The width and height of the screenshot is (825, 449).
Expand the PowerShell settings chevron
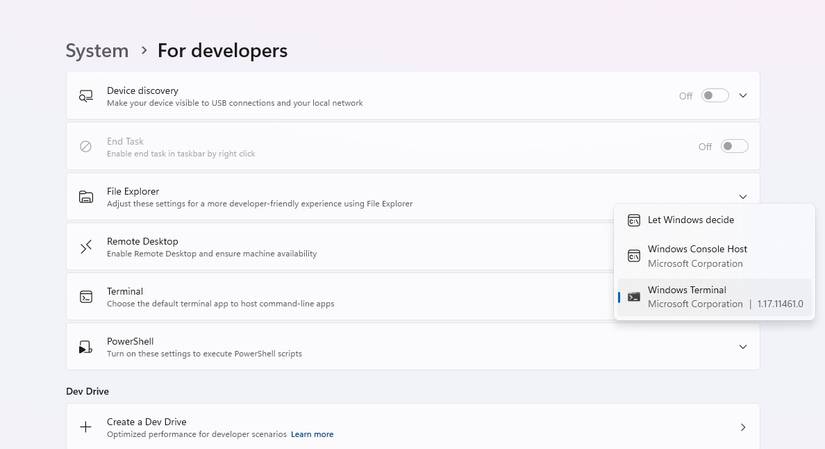[743, 347]
